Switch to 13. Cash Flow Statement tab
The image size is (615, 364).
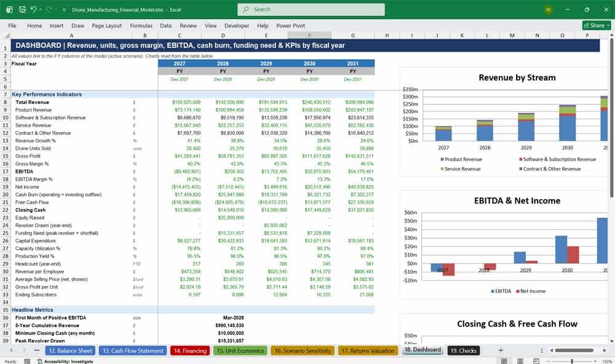pos(133,350)
